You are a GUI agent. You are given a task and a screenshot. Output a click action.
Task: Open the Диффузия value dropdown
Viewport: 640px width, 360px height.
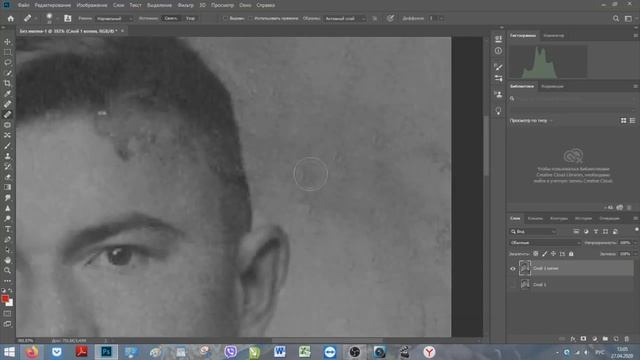pyautogui.click(x=441, y=18)
